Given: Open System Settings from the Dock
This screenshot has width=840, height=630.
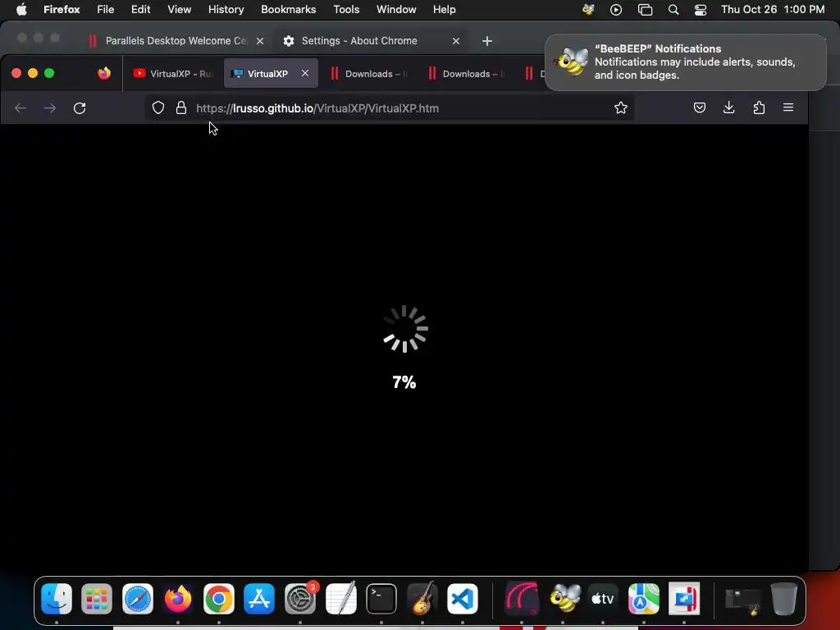Looking at the screenshot, I should click(300, 598).
